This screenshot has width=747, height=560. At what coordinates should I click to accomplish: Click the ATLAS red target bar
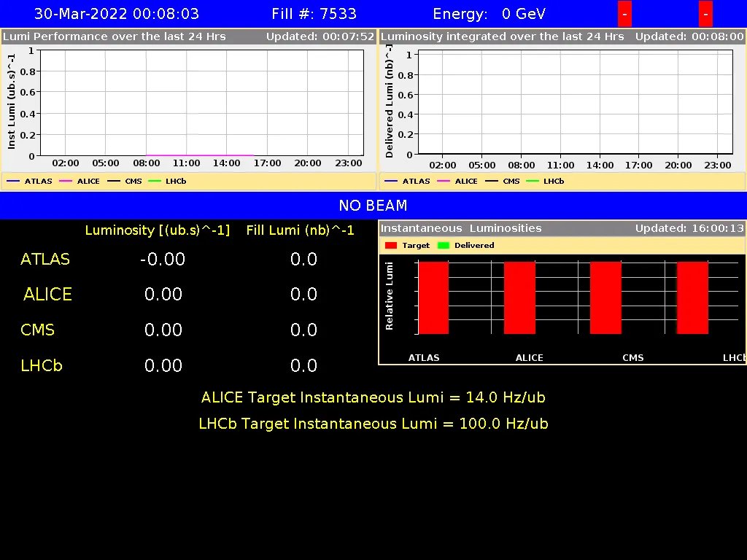pyautogui.click(x=433, y=297)
